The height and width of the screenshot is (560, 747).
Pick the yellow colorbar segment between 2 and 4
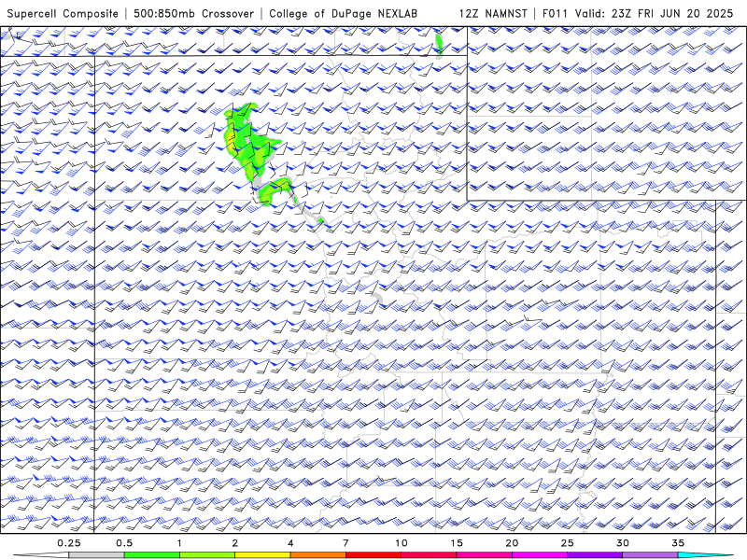click(x=262, y=555)
